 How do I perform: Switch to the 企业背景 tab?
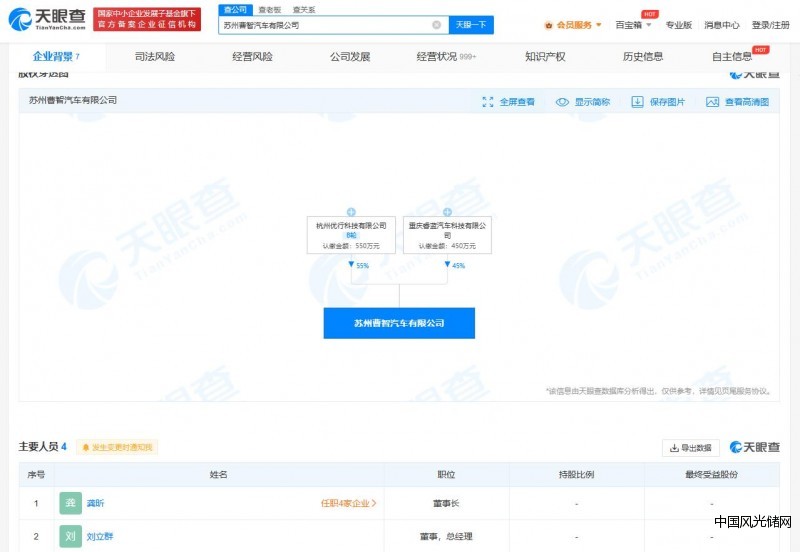tap(56, 57)
